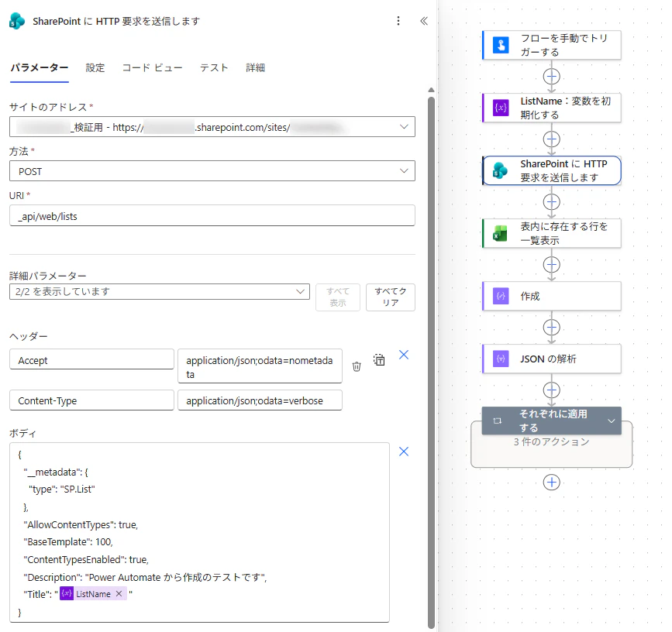672x632 pixels.
Task: Add a step after the apply-to-each loop
Action: [552, 483]
